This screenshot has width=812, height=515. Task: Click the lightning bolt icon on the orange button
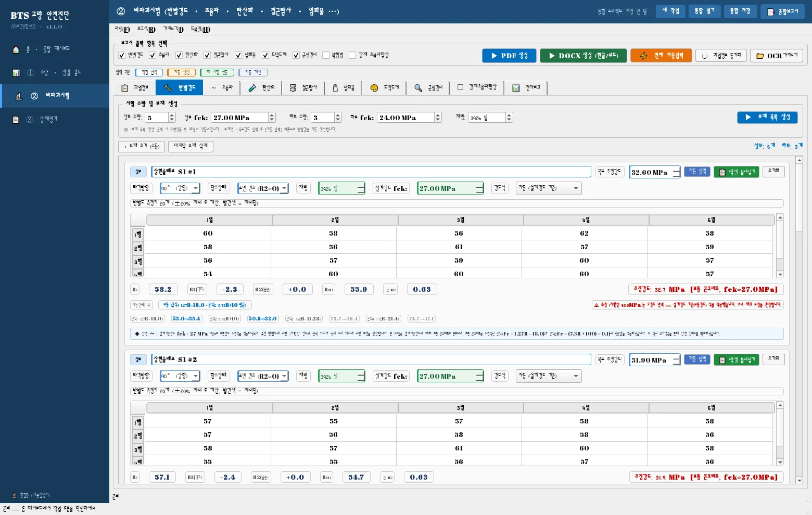coord(644,56)
